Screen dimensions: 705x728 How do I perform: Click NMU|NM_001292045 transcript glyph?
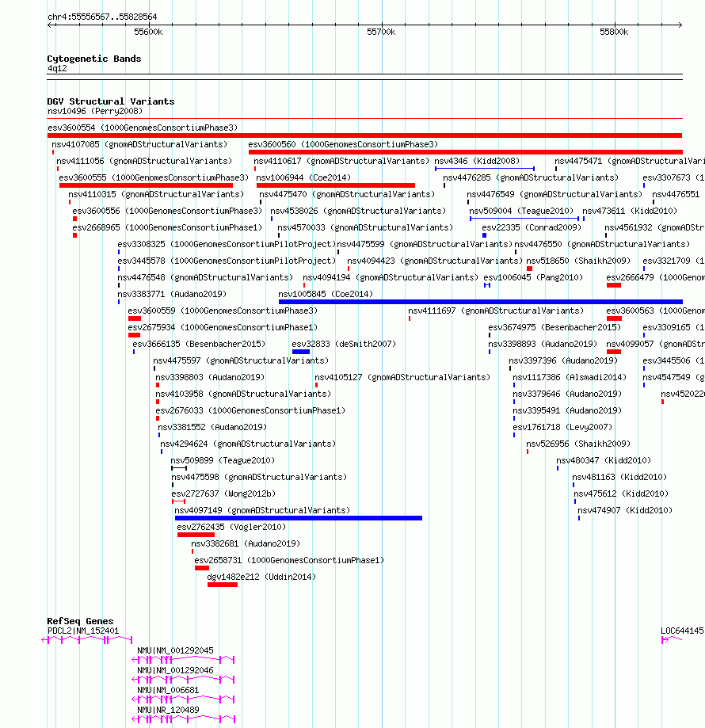pyautogui.click(x=183, y=660)
